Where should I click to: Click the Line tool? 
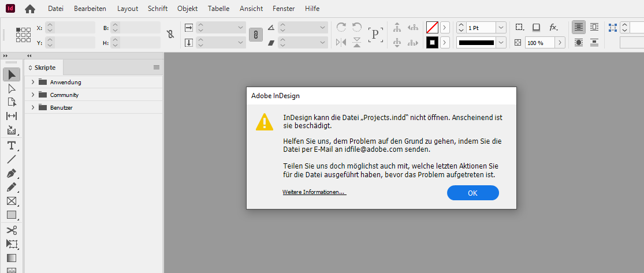pyautogui.click(x=12, y=159)
